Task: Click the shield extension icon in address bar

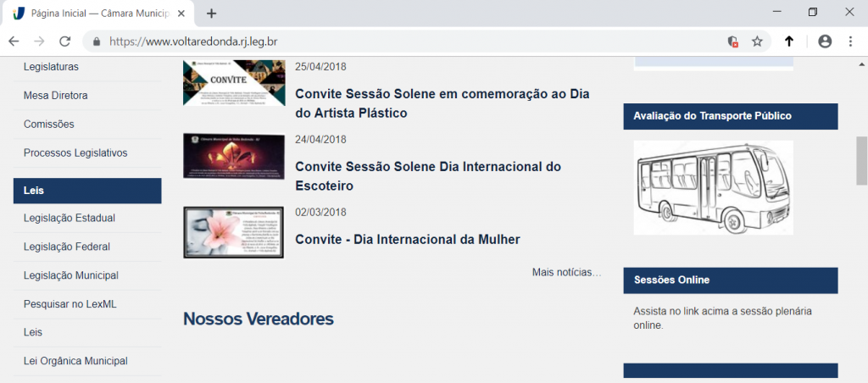Action: [733, 41]
